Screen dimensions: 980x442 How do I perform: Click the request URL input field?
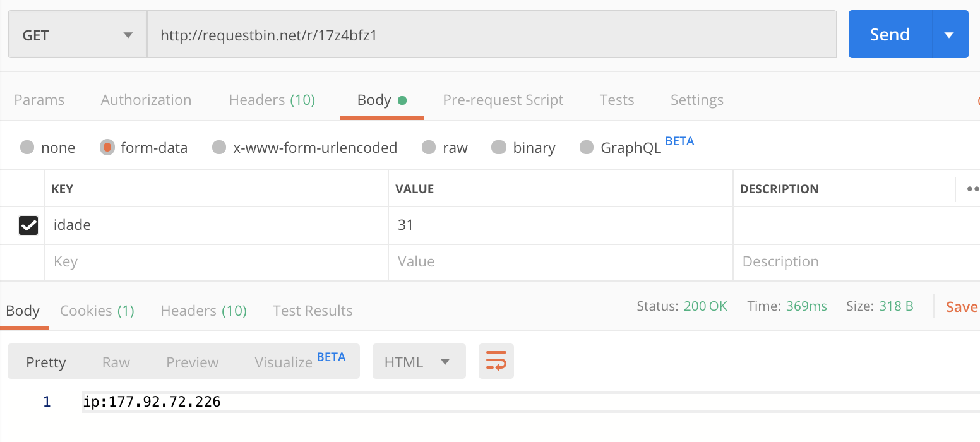491,35
